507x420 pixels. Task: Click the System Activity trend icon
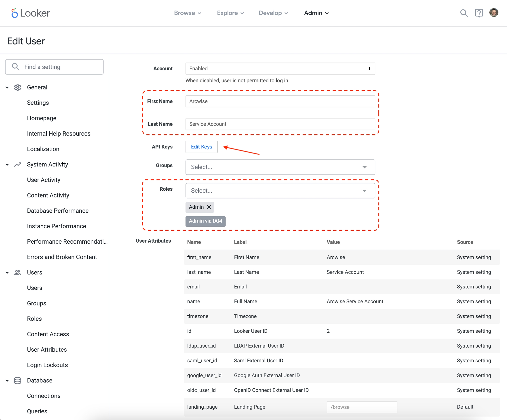point(17,164)
